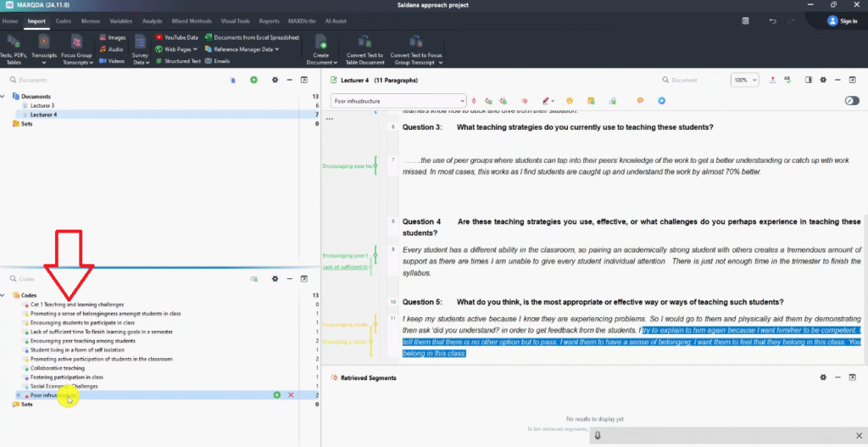The width and height of the screenshot is (868, 447).
Task: Click the Sign in button
Action: click(842, 20)
